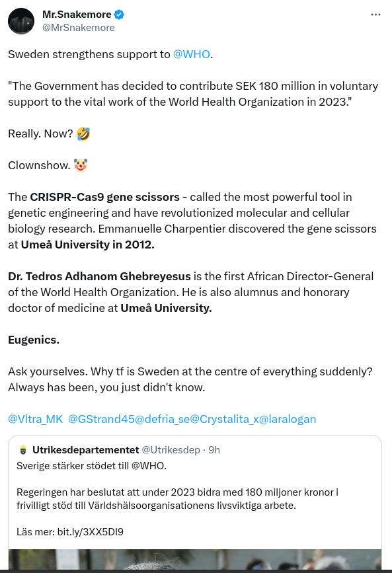This screenshot has width=392, height=573.
Task: Click the @Utrikesdep handle
Action: pos(171,450)
